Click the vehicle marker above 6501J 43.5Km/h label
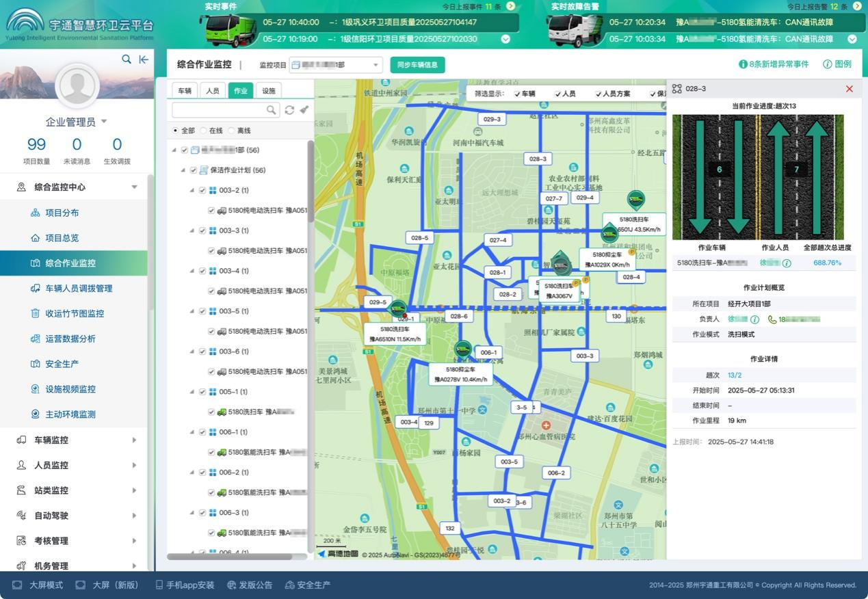The image size is (868, 599). tap(636, 200)
